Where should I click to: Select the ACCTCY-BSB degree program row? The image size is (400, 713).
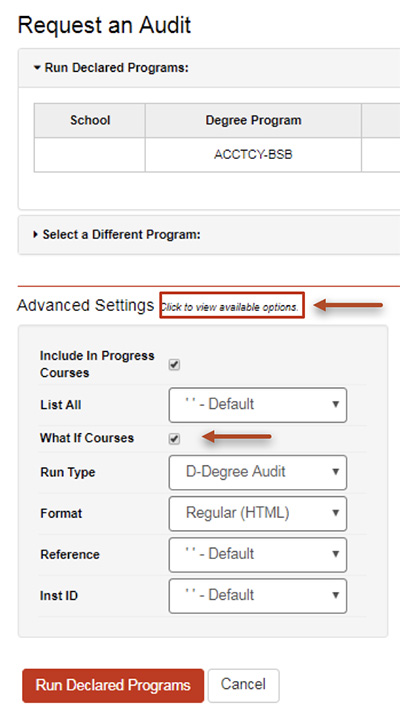tap(217, 155)
